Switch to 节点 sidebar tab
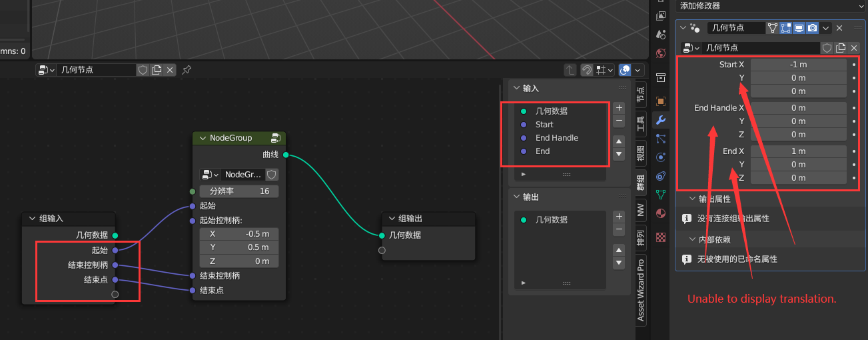Viewport: 868px width, 340px height. 640,94
